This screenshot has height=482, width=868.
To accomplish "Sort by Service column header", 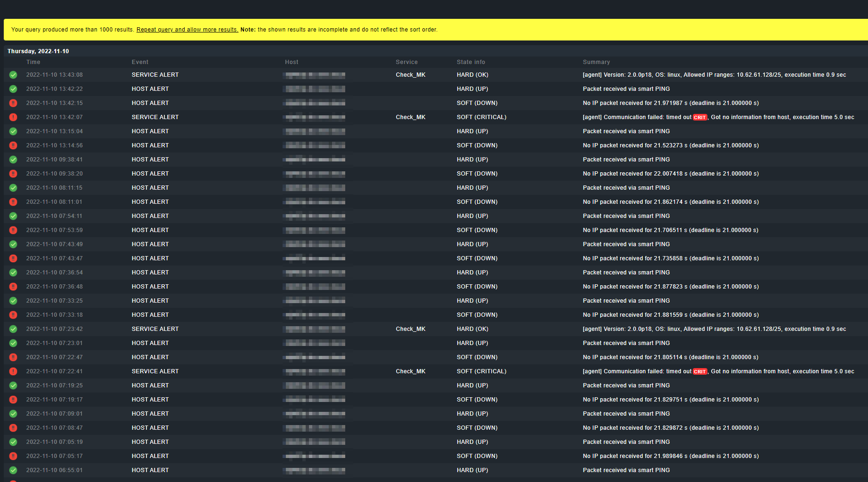I will coord(406,62).
